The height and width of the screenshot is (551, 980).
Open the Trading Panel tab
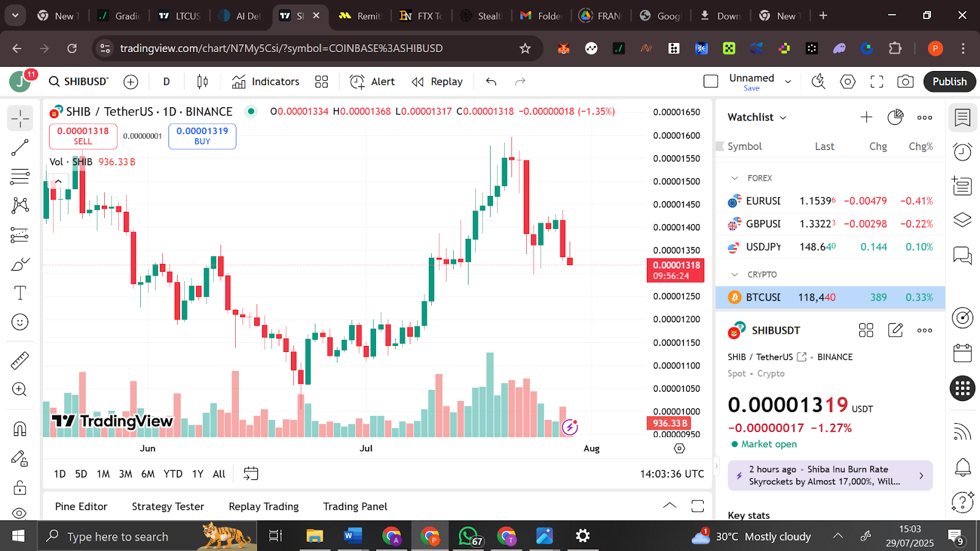[355, 507]
